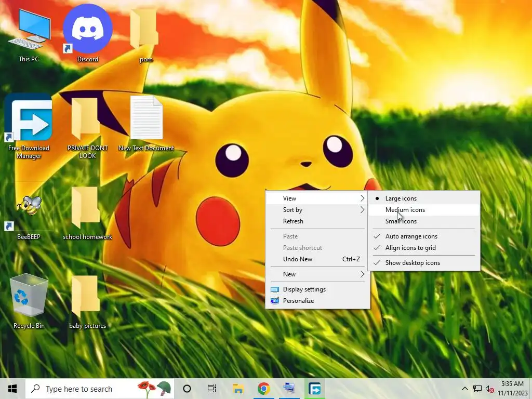
Task: Open File Explorer from the taskbar
Action: coord(238,389)
